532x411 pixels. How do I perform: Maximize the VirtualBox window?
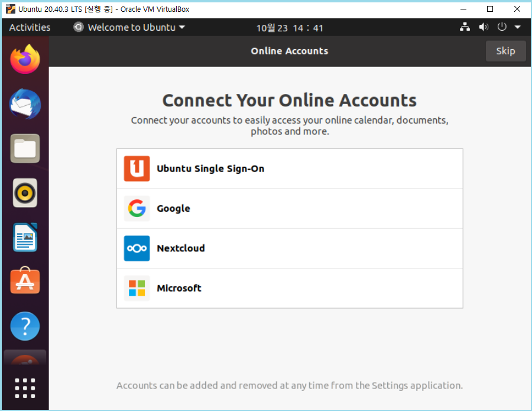(x=490, y=9)
